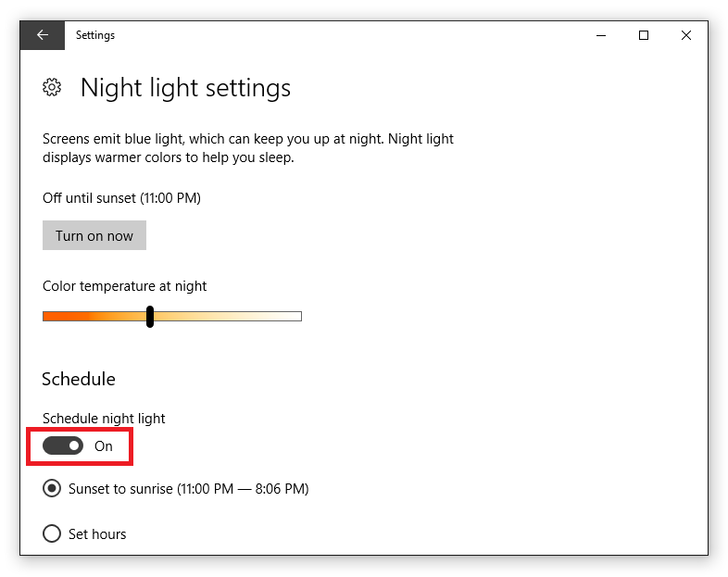This screenshot has width=728, height=577.
Task: Minimize the Settings window
Action: [601, 35]
